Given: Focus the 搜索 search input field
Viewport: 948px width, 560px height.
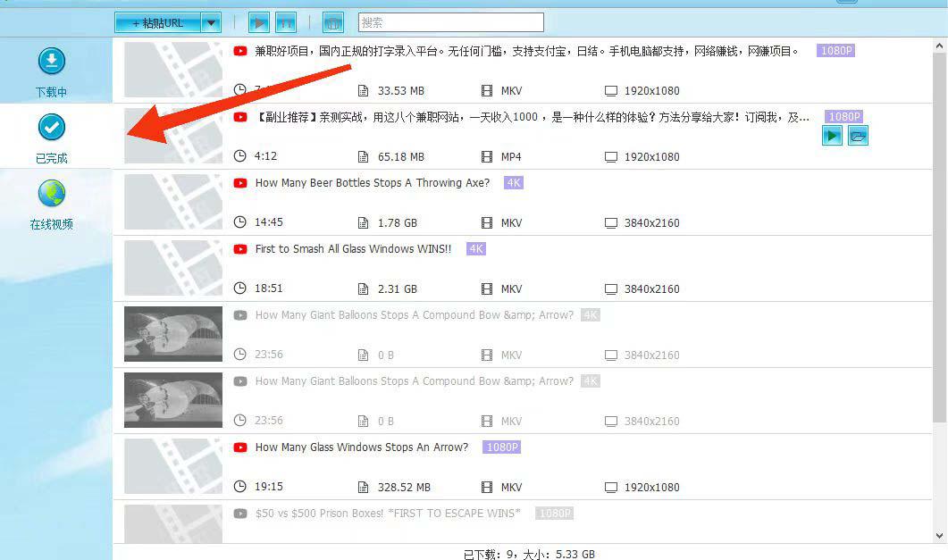Looking at the screenshot, I should coord(450,22).
